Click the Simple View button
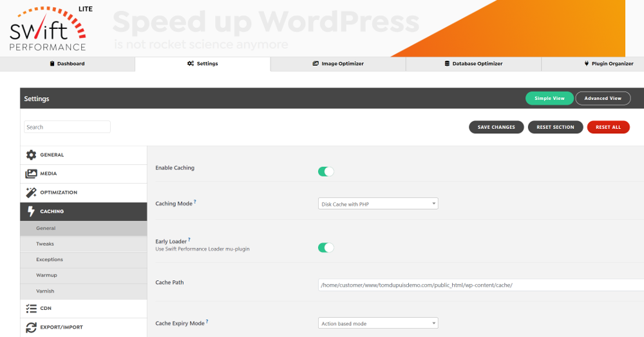This screenshot has width=644, height=337. [x=549, y=98]
